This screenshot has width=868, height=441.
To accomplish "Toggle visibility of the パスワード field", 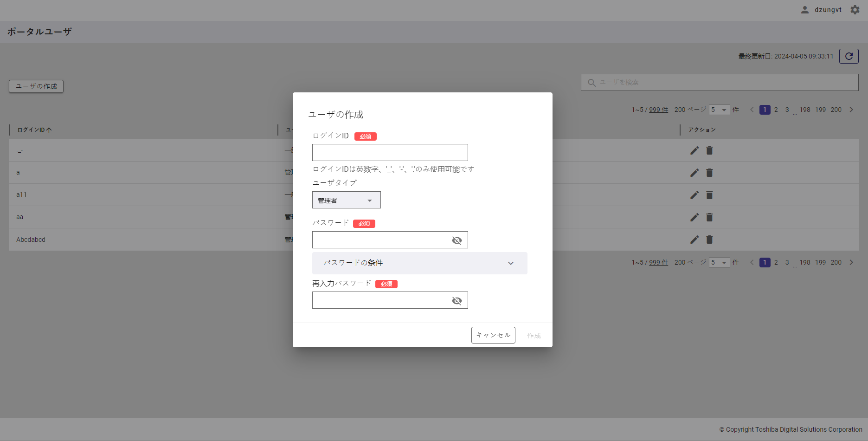I will pos(457,240).
